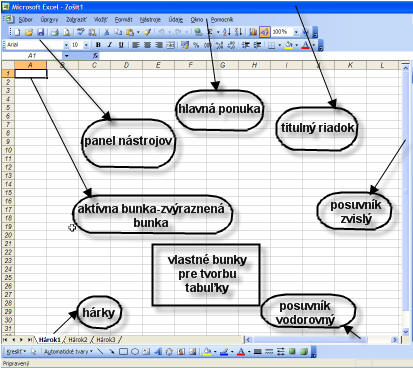Select the Oval drawing tool
The height and width of the screenshot is (368, 413).
pyautogui.click(x=135, y=351)
